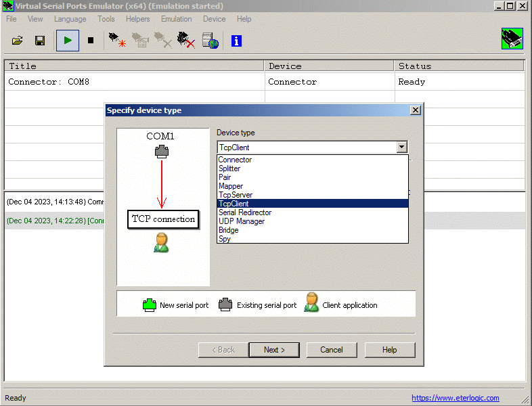Open the Helpers menu
The height and width of the screenshot is (406, 532).
pos(138,19)
